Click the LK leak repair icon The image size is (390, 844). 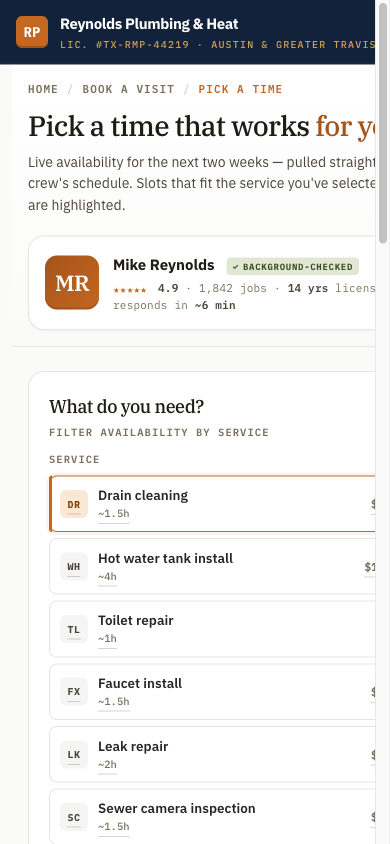[x=74, y=755]
